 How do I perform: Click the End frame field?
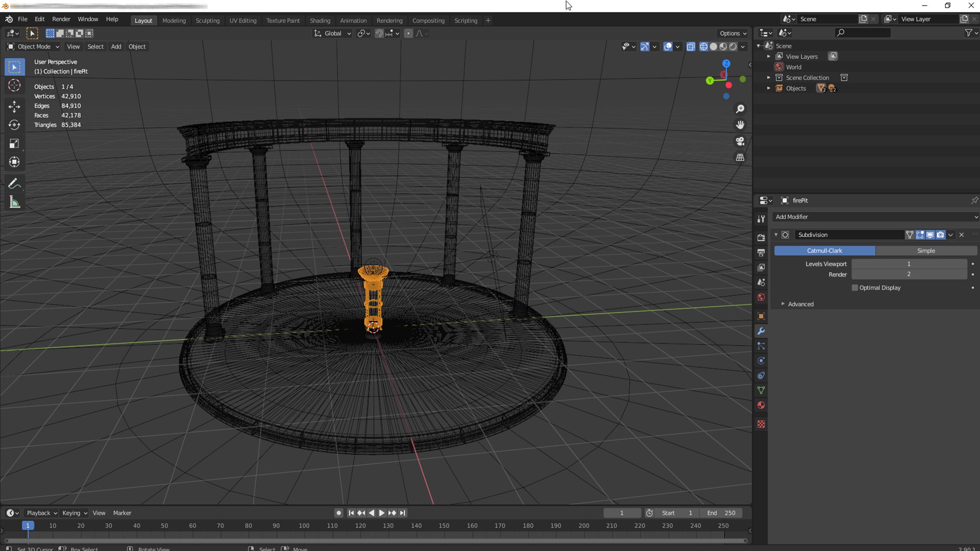721,513
